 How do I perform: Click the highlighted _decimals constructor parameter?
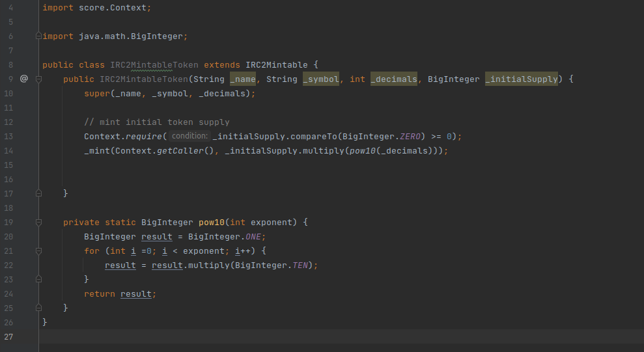(393, 79)
